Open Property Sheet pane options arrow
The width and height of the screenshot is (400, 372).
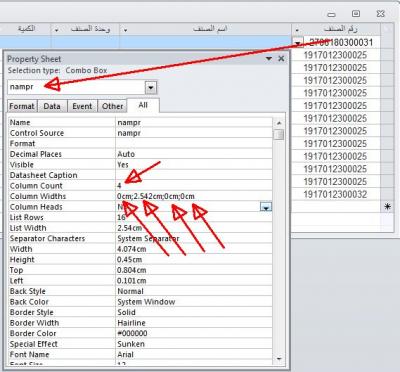[269, 59]
